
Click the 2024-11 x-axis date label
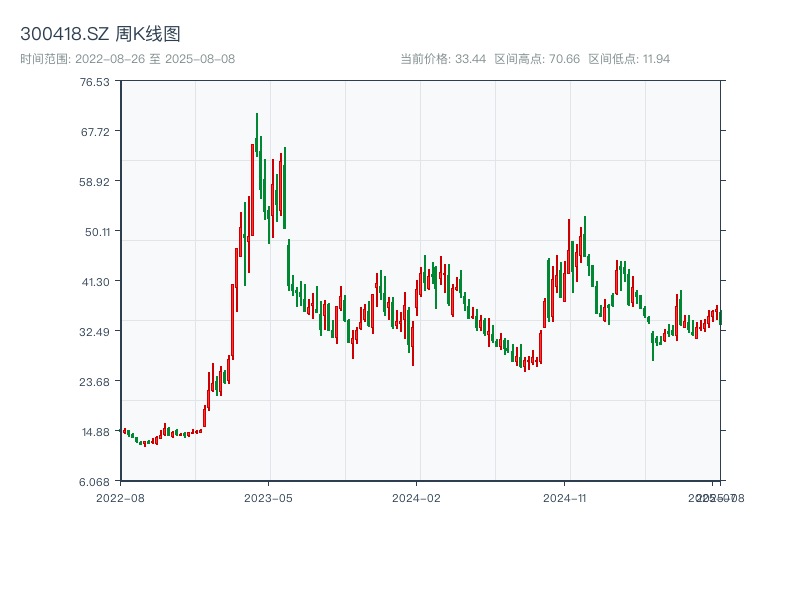[564, 497]
